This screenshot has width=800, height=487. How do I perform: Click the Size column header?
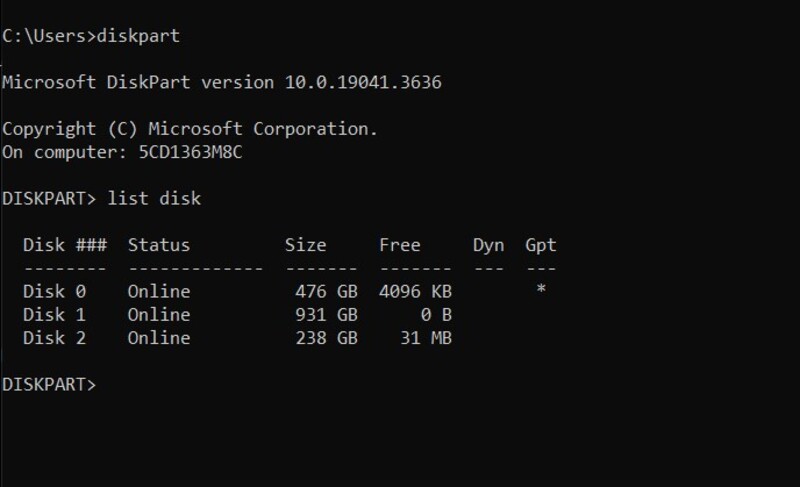(305, 245)
